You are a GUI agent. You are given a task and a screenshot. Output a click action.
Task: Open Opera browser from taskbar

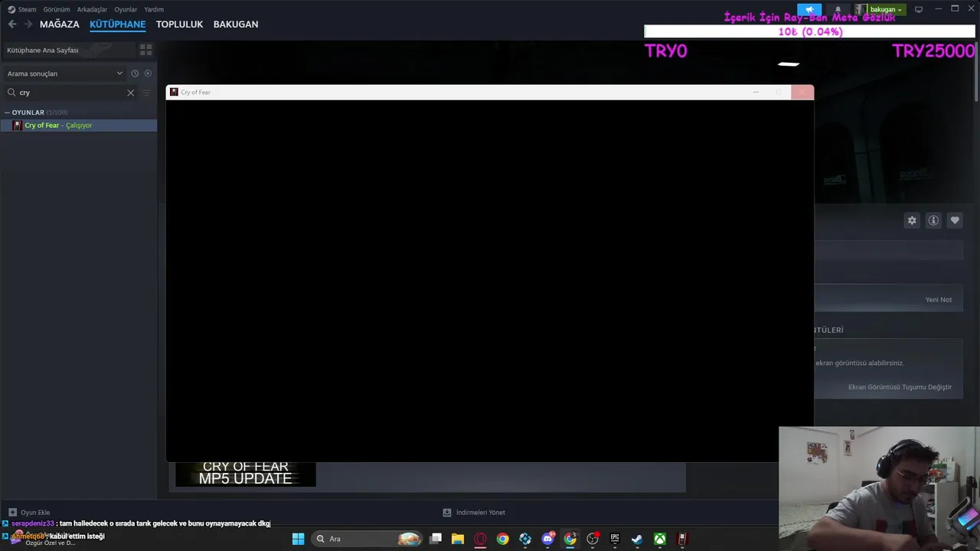480,539
